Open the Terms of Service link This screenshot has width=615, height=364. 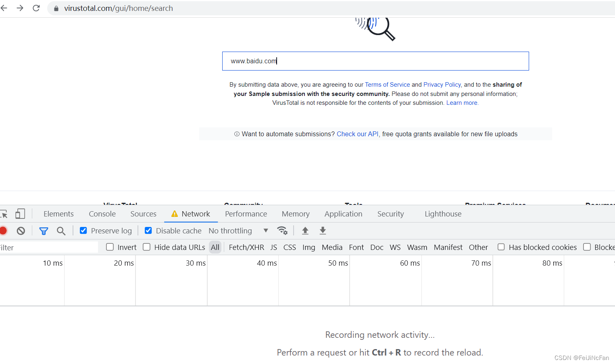[x=388, y=85]
